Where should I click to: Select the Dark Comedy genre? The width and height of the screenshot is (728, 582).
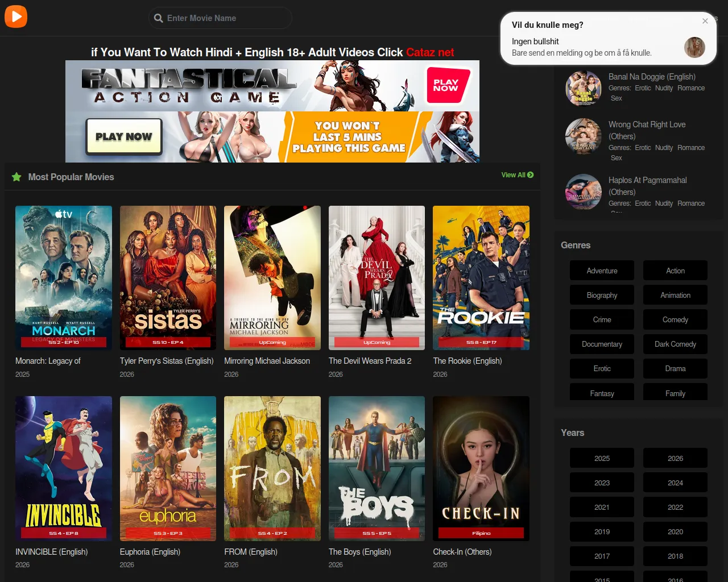point(675,344)
